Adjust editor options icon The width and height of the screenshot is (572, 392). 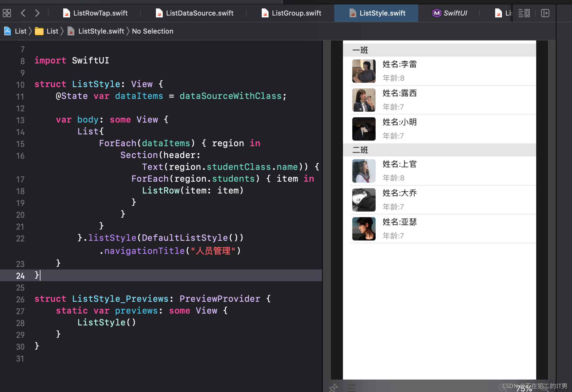tap(524, 13)
